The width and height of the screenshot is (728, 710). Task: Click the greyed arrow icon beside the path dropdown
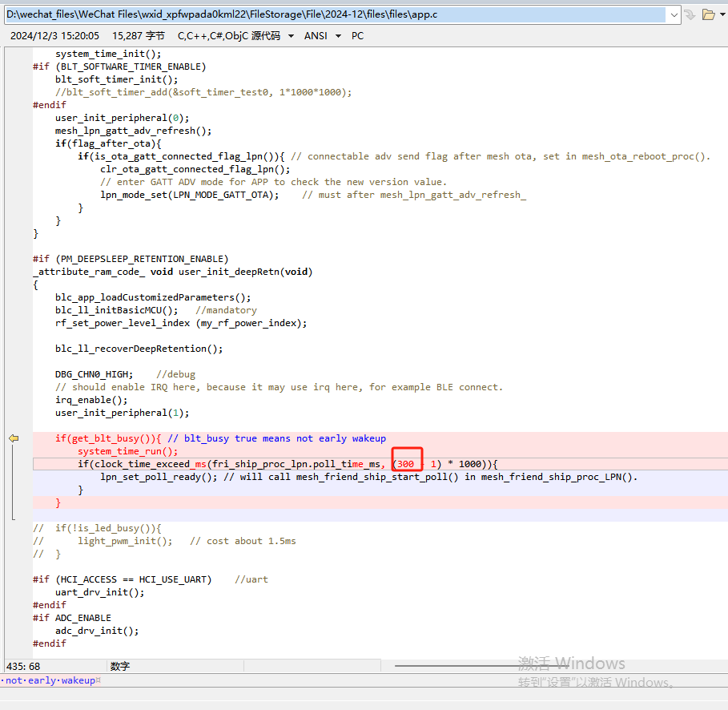[690, 15]
